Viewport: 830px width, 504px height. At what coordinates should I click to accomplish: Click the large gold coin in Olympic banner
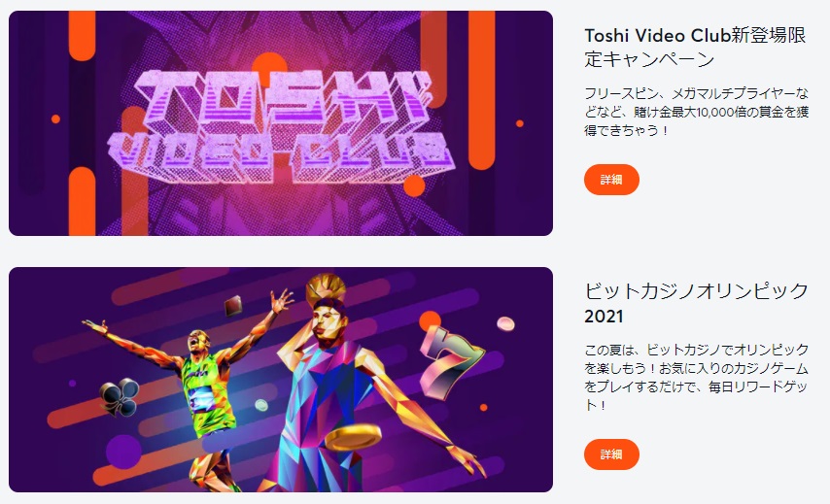coord(353,437)
